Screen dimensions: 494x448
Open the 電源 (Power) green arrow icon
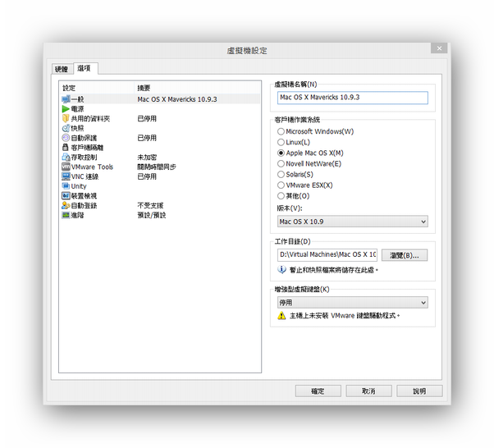pyautogui.click(x=66, y=109)
